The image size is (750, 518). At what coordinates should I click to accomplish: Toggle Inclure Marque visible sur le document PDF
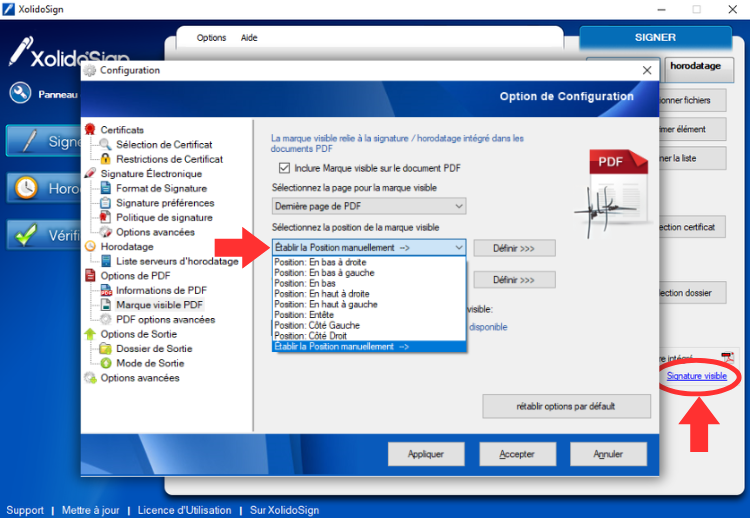pos(284,168)
